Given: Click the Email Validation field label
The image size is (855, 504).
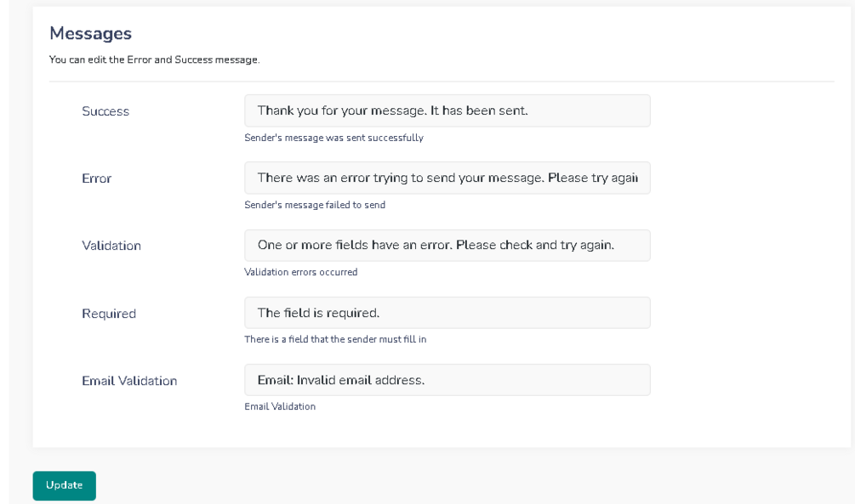Looking at the screenshot, I should pos(129,381).
